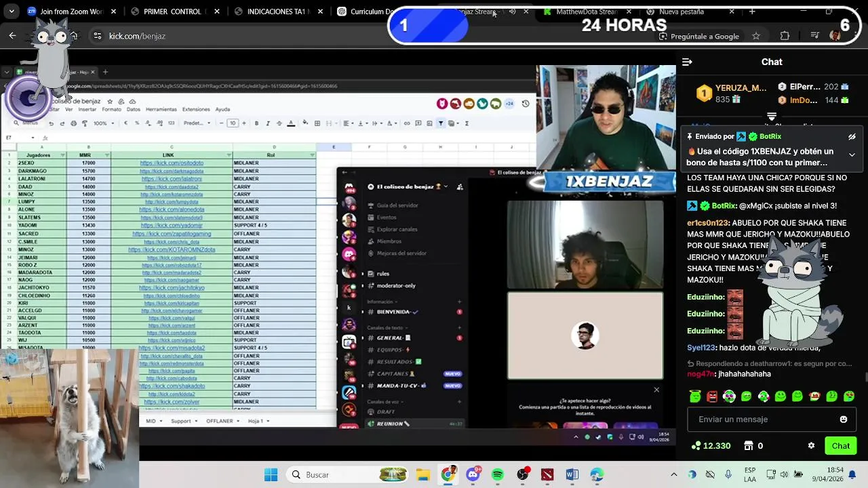The image size is (868, 488).
Task: Open Kick chat settings gear
Action: (x=811, y=445)
